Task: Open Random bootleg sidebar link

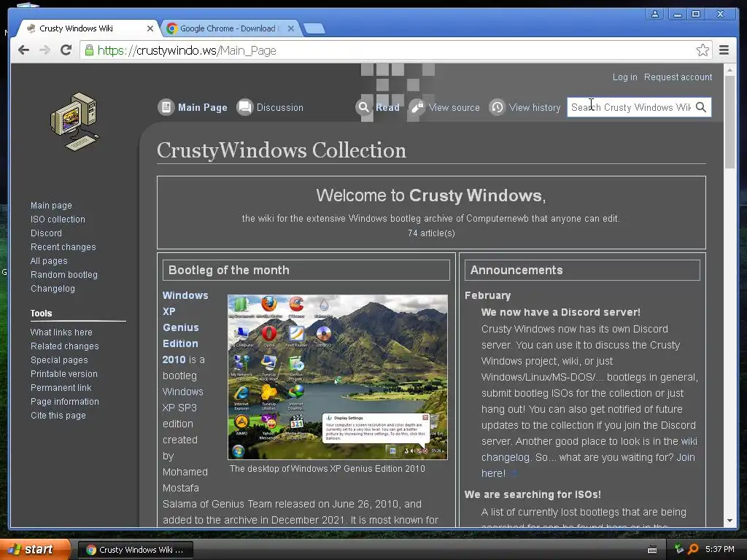Action: [x=64, y=275]
